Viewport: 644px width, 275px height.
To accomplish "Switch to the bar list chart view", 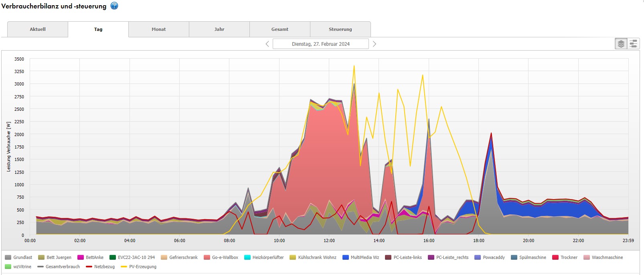I will 634,44.
